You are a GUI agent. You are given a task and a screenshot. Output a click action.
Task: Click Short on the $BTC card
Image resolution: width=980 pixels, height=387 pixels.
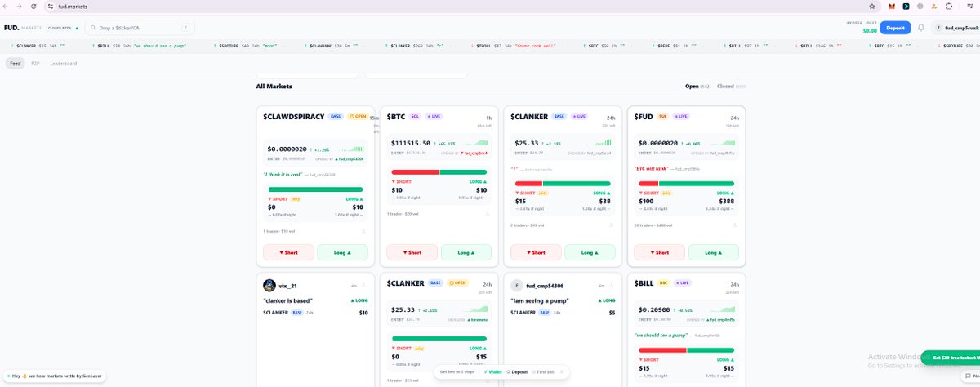tap(412, 252)
